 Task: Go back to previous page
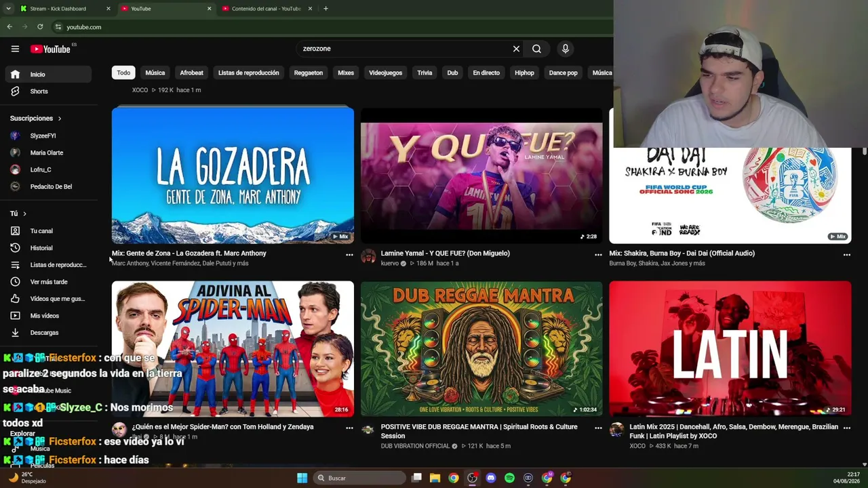[x=9, y=27]
